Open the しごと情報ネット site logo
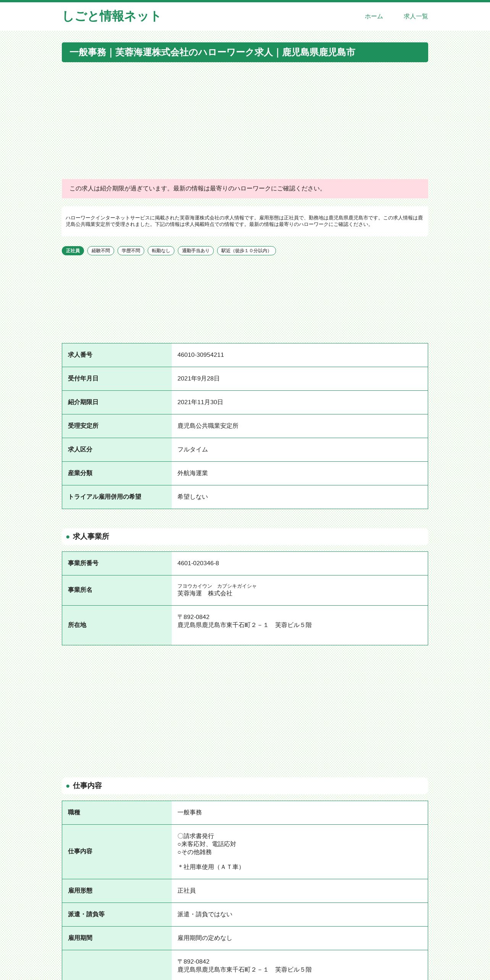The image size is (490, 980). [x=111, y=16]
